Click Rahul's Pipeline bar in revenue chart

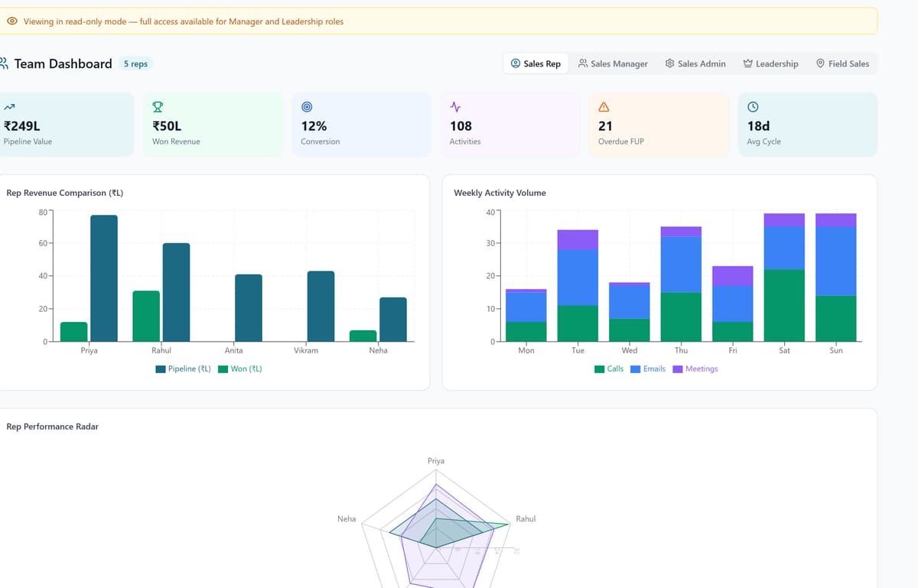point(176,292)
